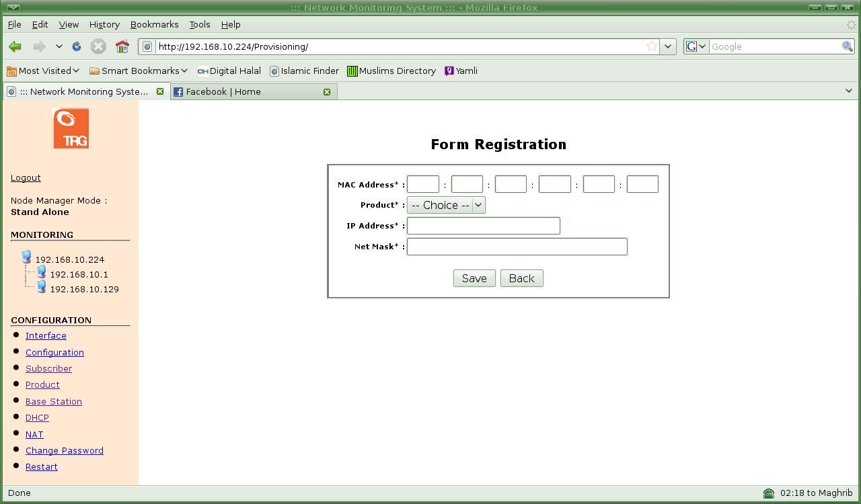Expand the Smart Bookmarks folder
This screenshot has height=504, width=861.
139,71
